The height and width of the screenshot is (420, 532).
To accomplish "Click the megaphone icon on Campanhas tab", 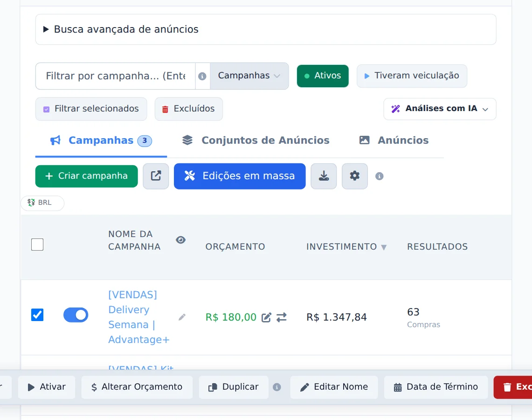I will click(x=55, y=140).
